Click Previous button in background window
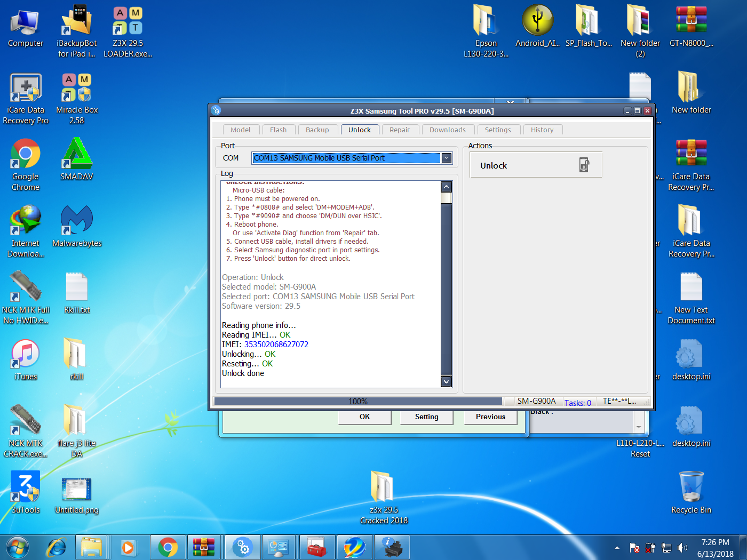 click(490, 417)
